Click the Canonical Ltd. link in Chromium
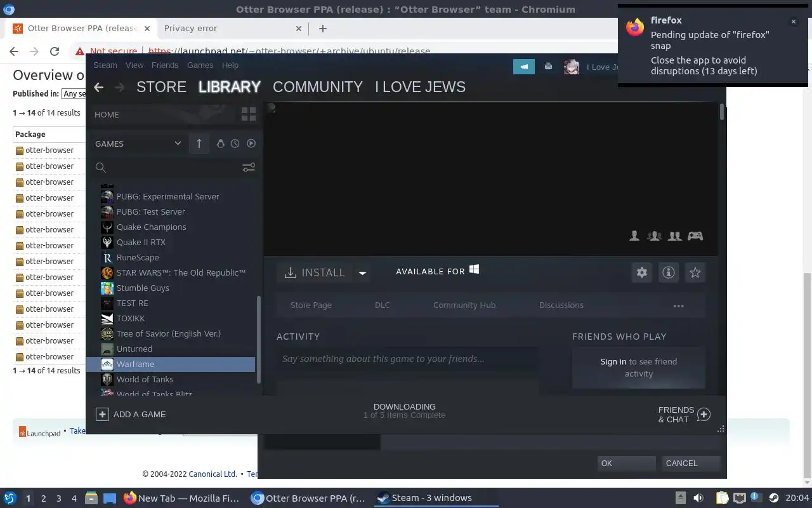This screenshot has width=812, height=508. pos(213,474)
